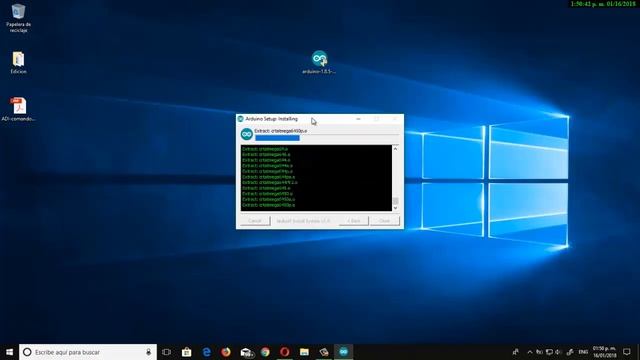The image size is (640, 360).
Task: Click the green clock overlay at top right
Action: pyautogui.click(x=603, y=4)
